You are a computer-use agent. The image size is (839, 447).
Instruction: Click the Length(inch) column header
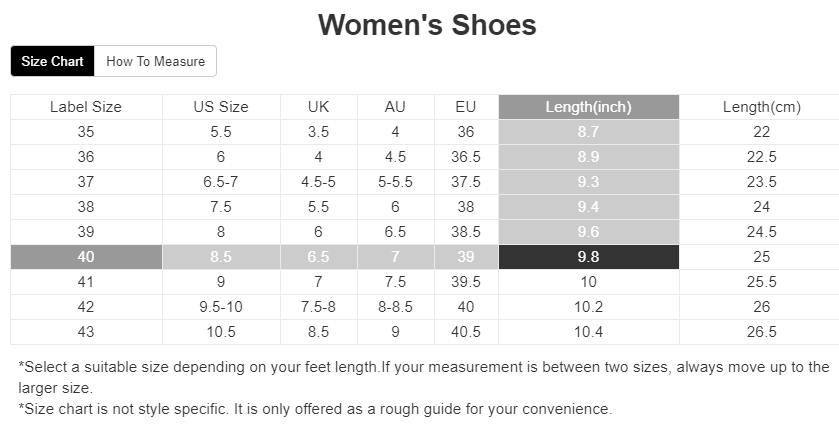[x=589, y=107]
